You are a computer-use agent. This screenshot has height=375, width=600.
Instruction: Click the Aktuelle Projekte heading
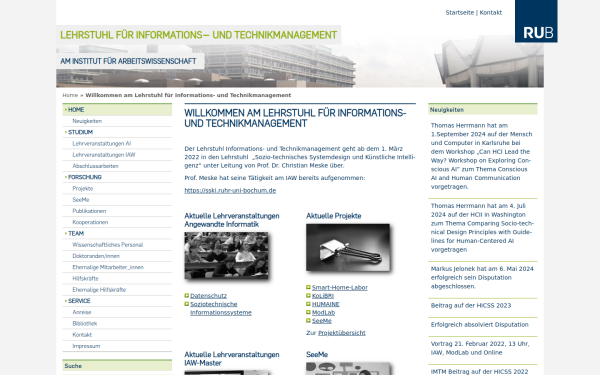coord(334,216)
